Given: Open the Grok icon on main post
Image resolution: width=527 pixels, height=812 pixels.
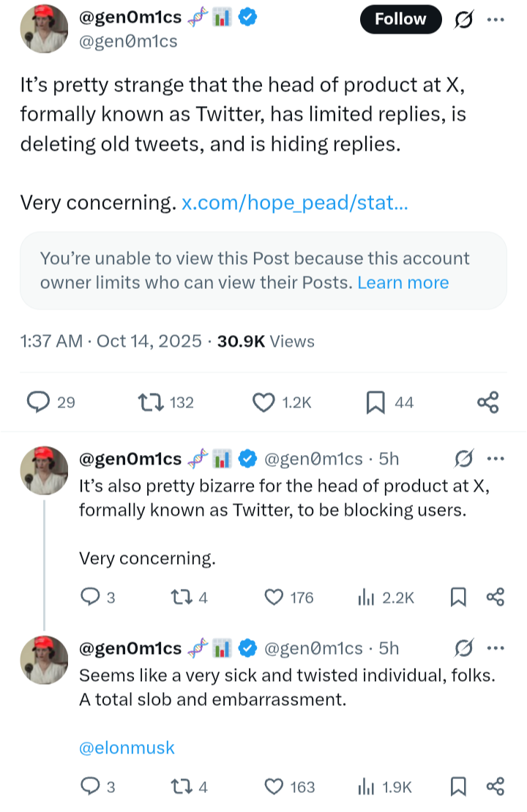Looking at the screenshot, I should [464, 20].
